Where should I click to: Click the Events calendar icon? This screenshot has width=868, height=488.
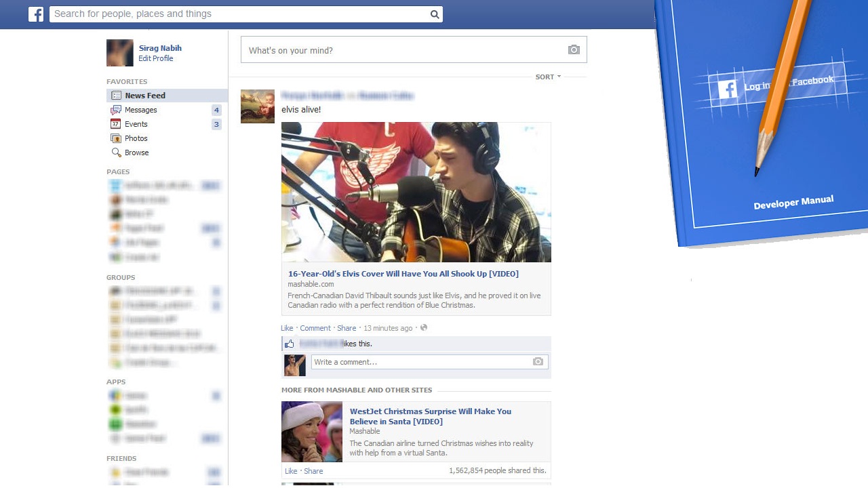[x=116, y=124]
